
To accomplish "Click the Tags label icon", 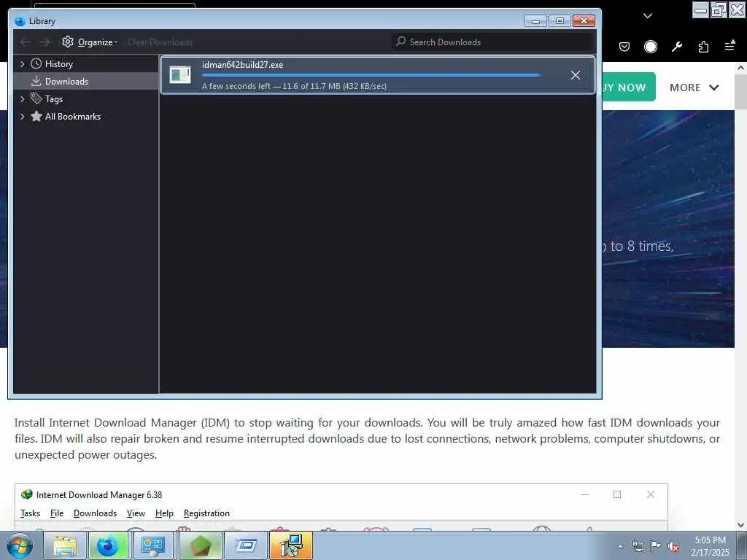I will (x=36, y=98).
